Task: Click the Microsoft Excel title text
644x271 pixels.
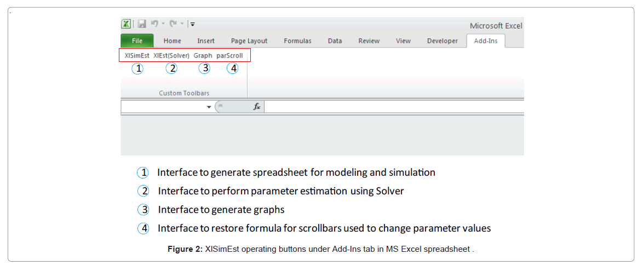Action: [496, 26]
